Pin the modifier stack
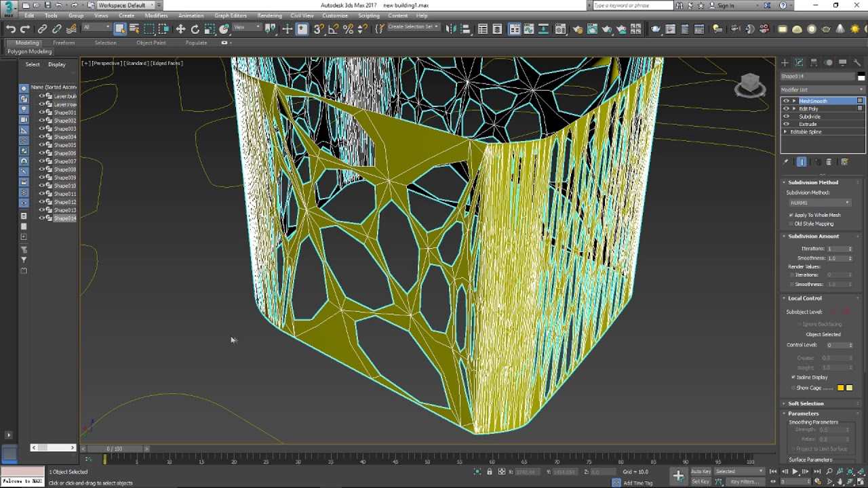This screenshot has height=488, width=868. point(786,162)
